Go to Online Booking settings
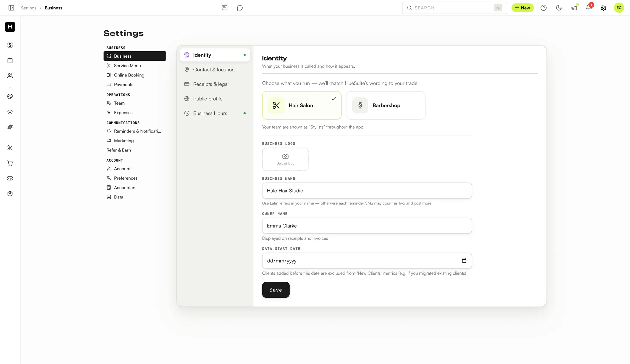 tap(135, 75)
